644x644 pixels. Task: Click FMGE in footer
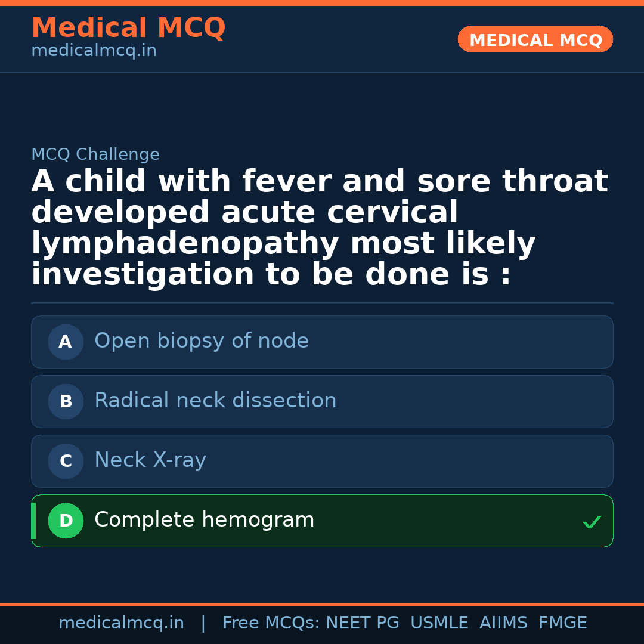563,623
